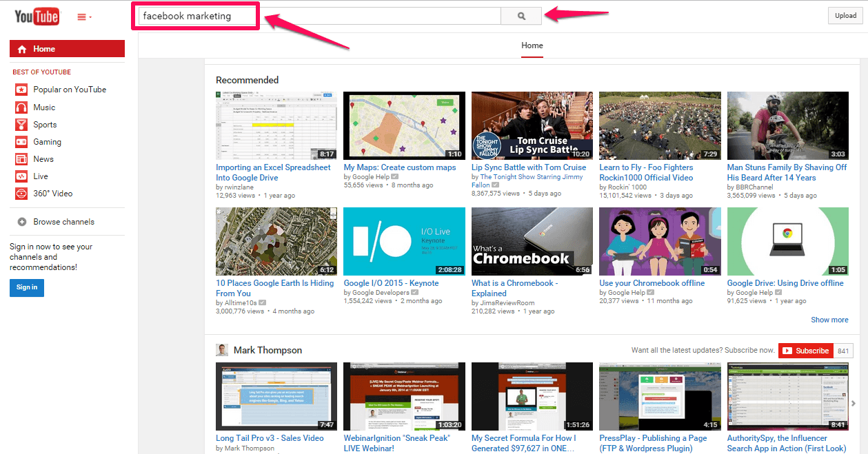Open the shaving beard video thumbnail
Viewport: 868px width, 454px height.
[x=788, y=126]
